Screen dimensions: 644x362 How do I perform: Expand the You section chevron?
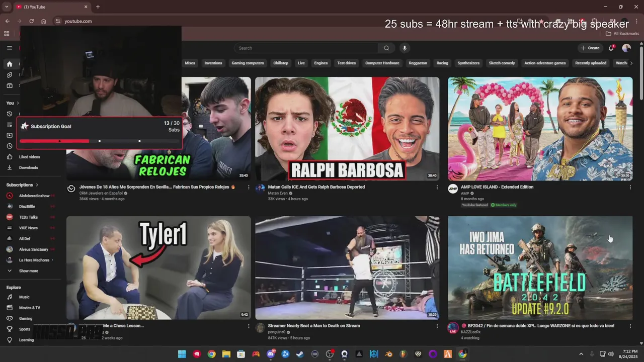click(x=19, y=103)
